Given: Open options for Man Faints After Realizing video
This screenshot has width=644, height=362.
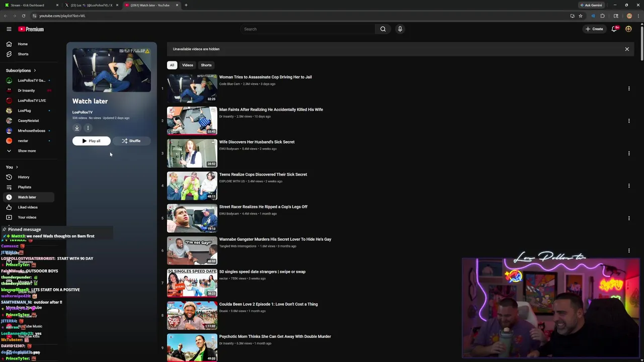Looking at the screenshot, I should pos(629,121).
